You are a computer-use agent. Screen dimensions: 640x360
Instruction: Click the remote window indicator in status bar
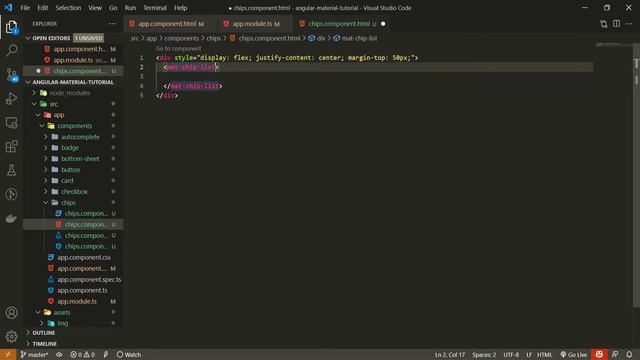(8, 354)
